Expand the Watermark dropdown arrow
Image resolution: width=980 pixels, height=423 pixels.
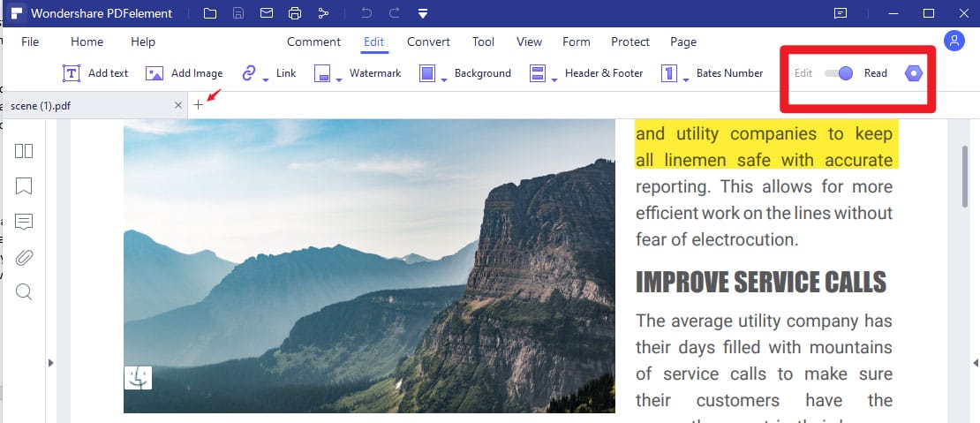click(x=338, y=80)
